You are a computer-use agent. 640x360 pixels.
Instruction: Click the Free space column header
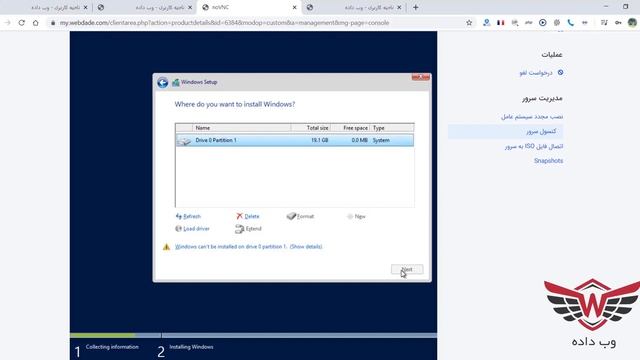click(350, 128)
